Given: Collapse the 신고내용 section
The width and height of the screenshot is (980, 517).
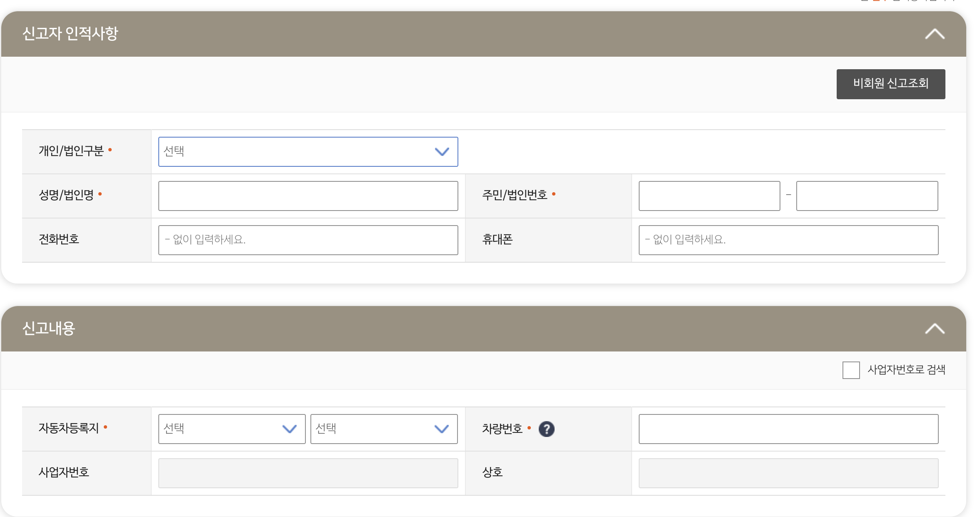Looking at the screenshot, I should pyautogui.click(x=935, y=329).
